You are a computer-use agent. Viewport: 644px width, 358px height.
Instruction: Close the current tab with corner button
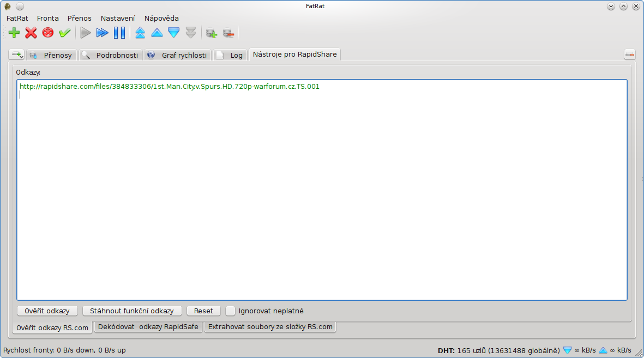630,54
